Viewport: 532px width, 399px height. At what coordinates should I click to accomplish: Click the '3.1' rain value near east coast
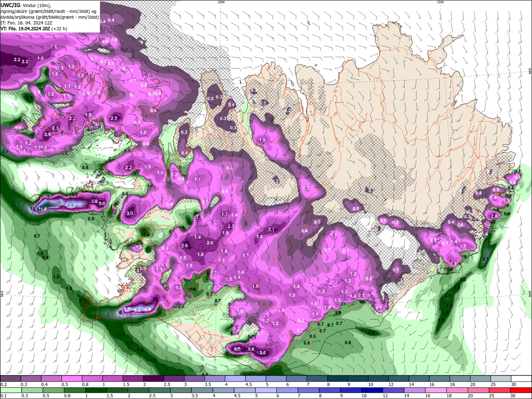[485, 259]
